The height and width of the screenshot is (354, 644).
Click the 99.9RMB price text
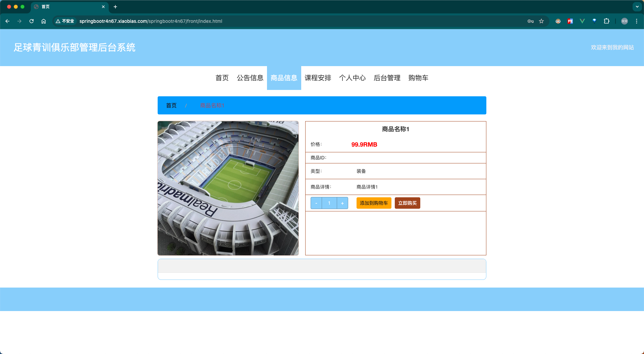click(364, 145)
